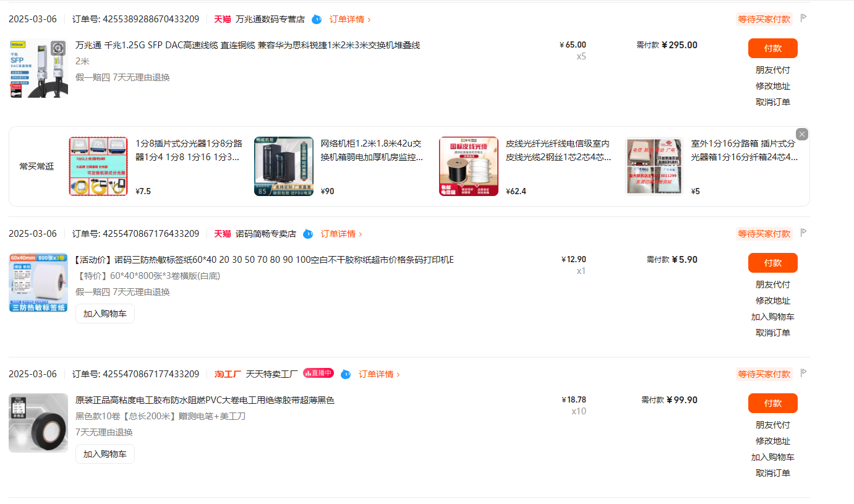This screenshot has width=854, height=504.
Task: Click 付款 for the ¥99.90 tape order
Action: (772, 403)
